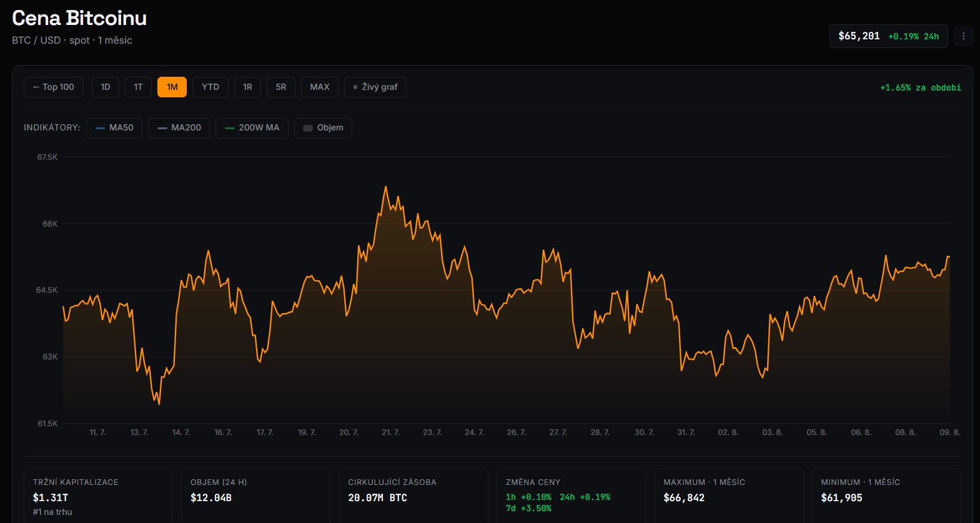This screenshot has width=980, height=523.
Task: Select the 1D time range
Action: tap(106, 87)
